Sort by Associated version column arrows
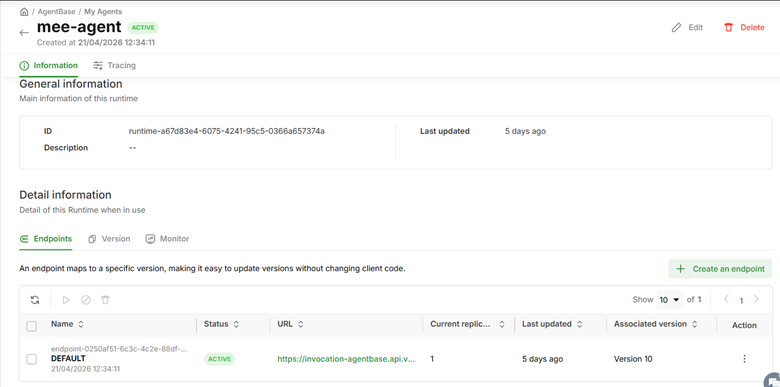 (x=694, y=324)
